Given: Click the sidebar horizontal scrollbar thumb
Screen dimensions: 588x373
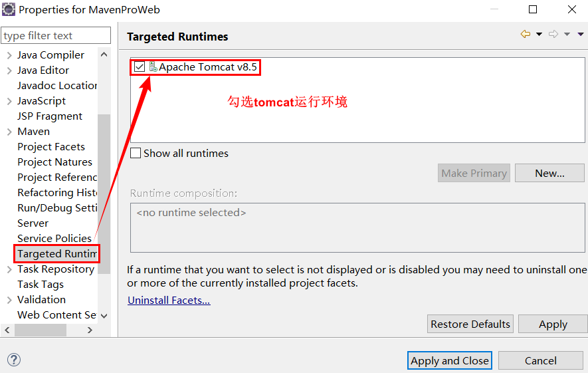Looking at the screenshot, I should (41, 330).
